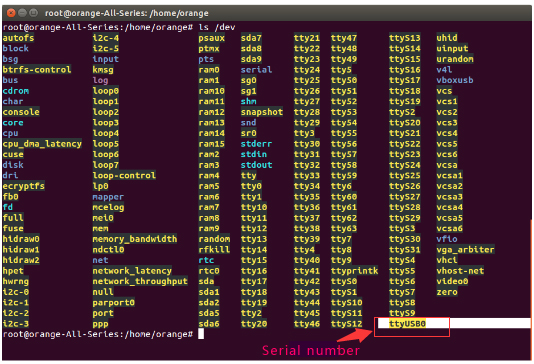The width and height of the screenshot is (534, 364).
Task: Select the 'psaux' entry
Action: (211, 38)
